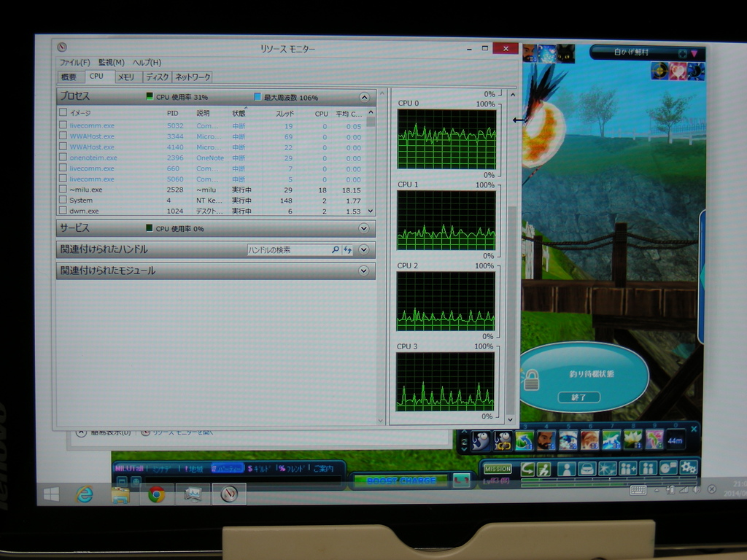Select the first fish hook skill icon
Viewport: 747px width, 560px height.
(481, 440)
